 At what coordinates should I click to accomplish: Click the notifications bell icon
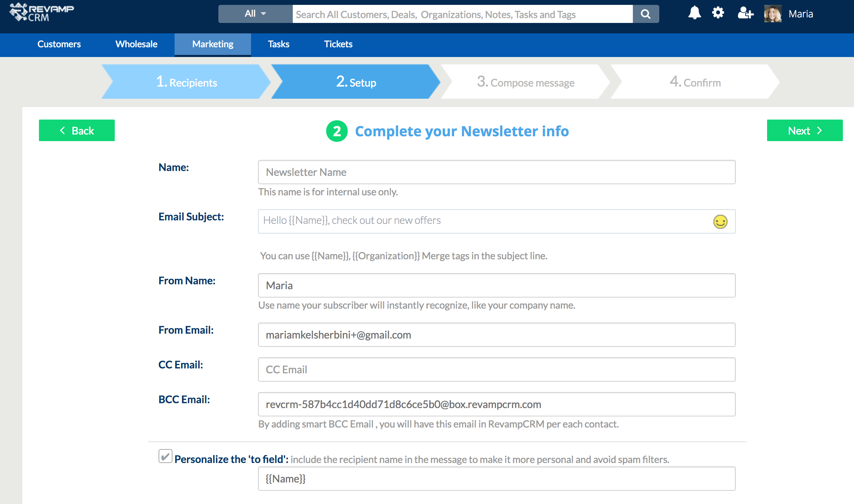694,13
